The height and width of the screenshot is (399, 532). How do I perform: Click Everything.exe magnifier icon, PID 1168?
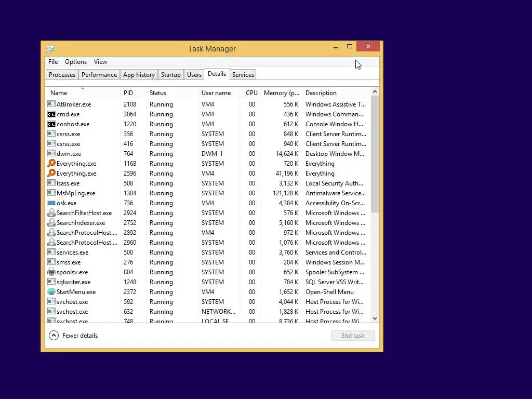(51, 163)
